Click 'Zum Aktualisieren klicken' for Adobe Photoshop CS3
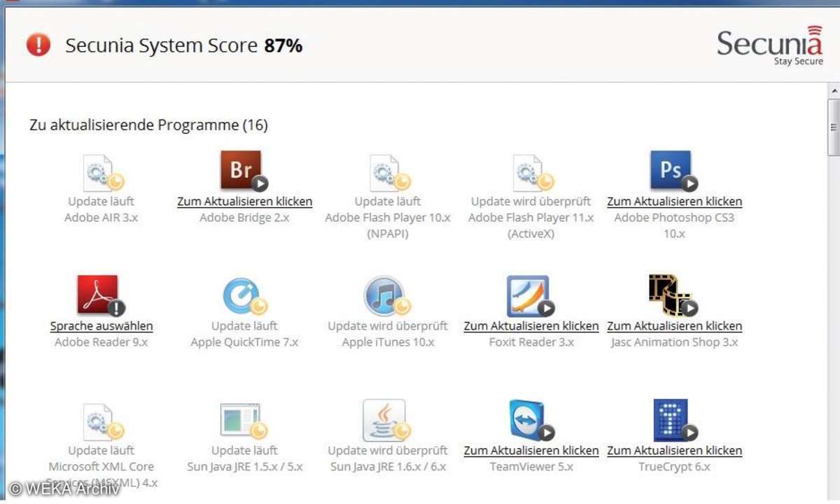Screen dimensions: 840x504 (674, 202)
